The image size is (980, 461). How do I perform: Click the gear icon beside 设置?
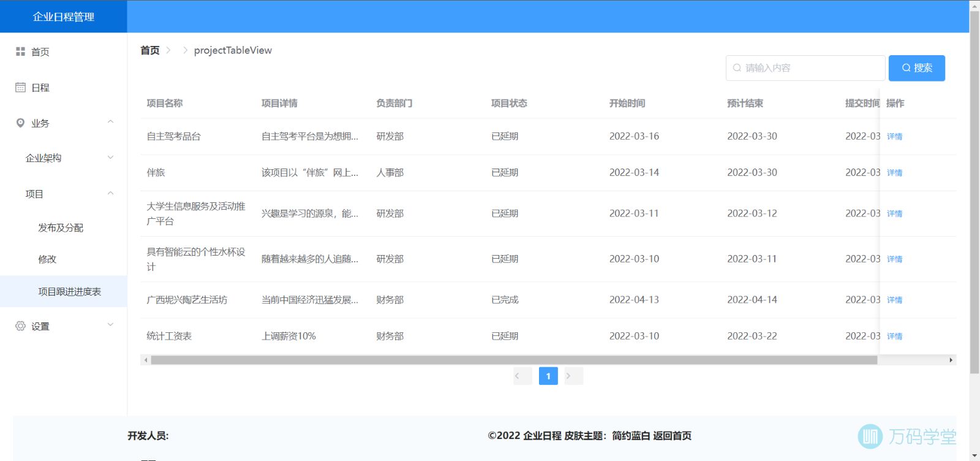coord(20,326)
